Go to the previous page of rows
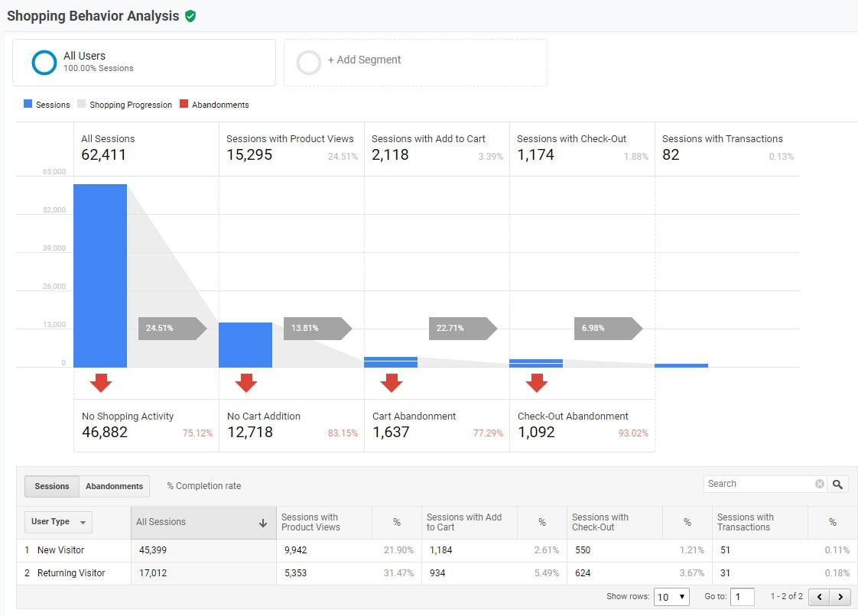 [x=818, y=597]
